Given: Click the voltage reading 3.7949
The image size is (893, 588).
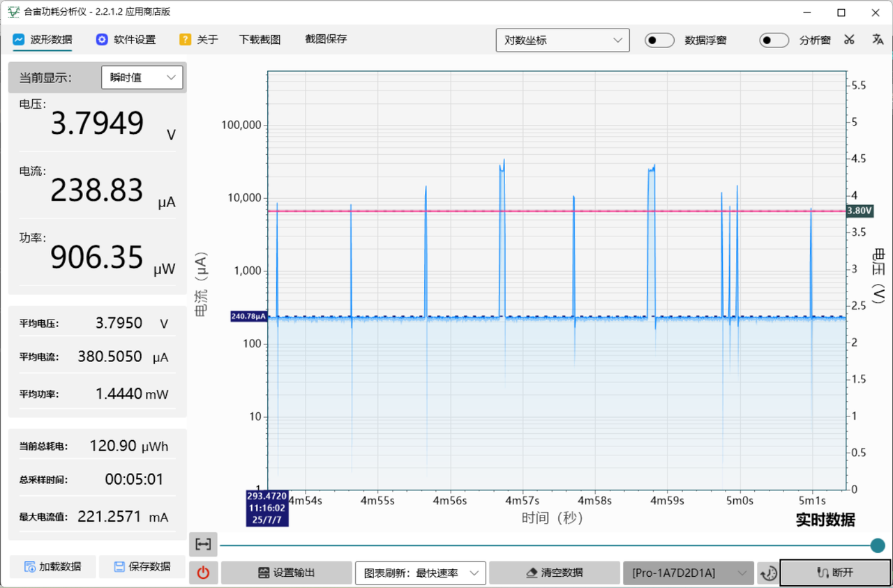Looking at the screenshot, I should tap(98, 123).
